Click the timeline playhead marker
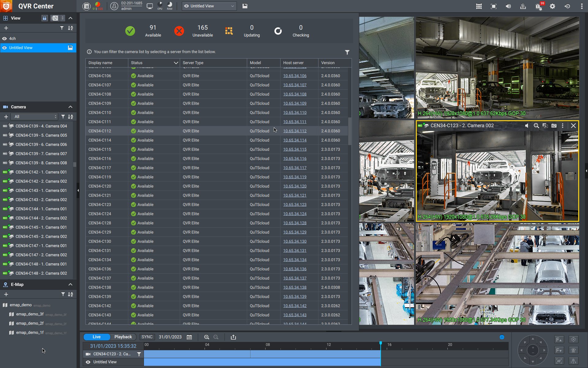Screen dimensions: 588x368 381,343
